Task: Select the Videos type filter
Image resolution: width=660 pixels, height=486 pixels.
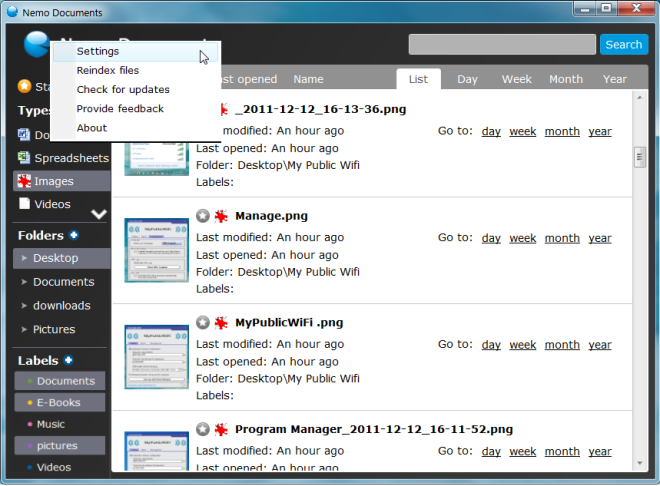Action: click(52, 204)
